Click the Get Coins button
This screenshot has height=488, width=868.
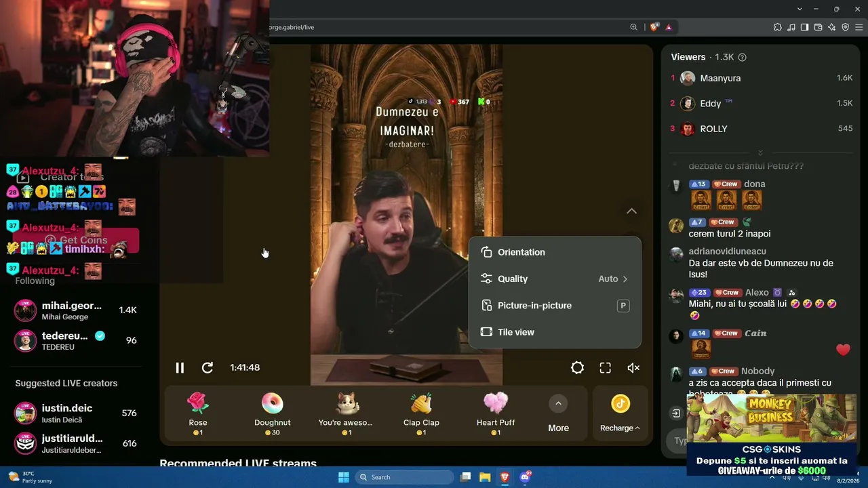click(76, 241)
